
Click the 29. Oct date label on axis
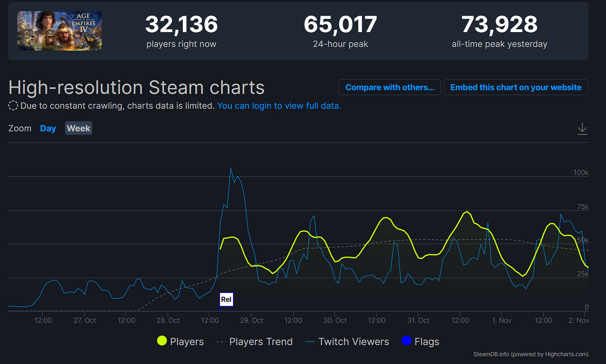(252, 320)
